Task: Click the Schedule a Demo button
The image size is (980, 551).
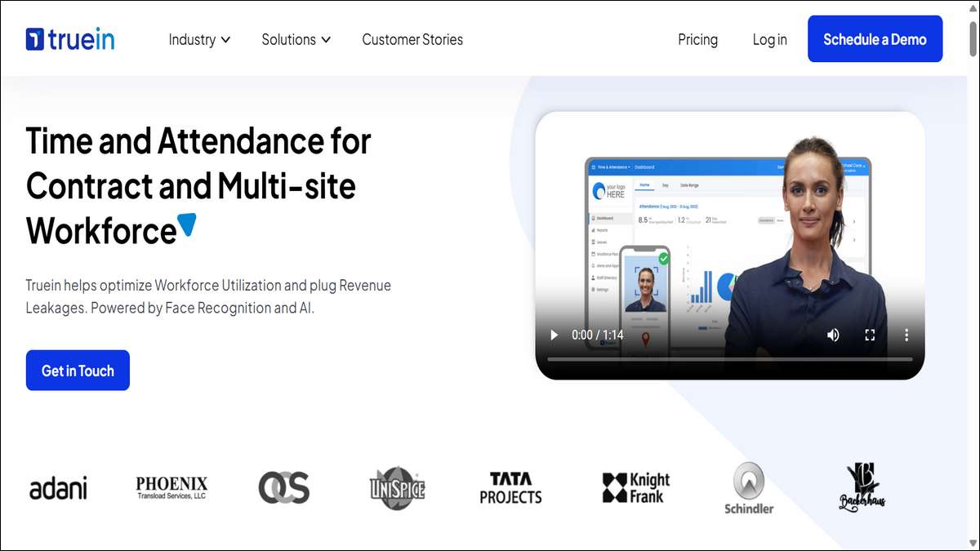Action: coord(875,39)
